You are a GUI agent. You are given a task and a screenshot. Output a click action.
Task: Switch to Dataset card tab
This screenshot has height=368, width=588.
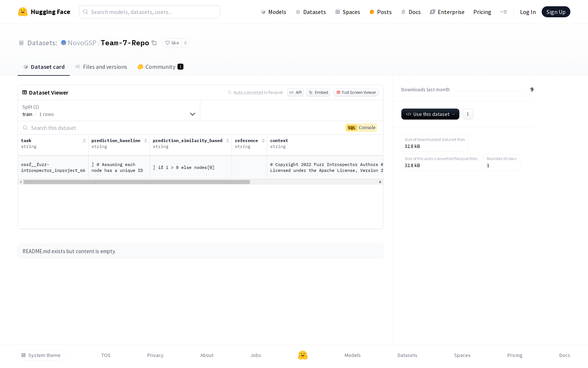click(44, 67)
